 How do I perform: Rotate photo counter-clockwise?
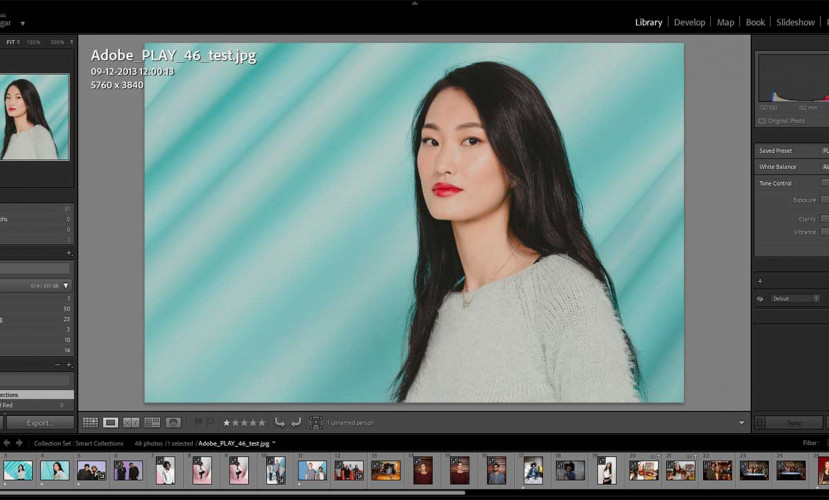click(x=279, y=423)
